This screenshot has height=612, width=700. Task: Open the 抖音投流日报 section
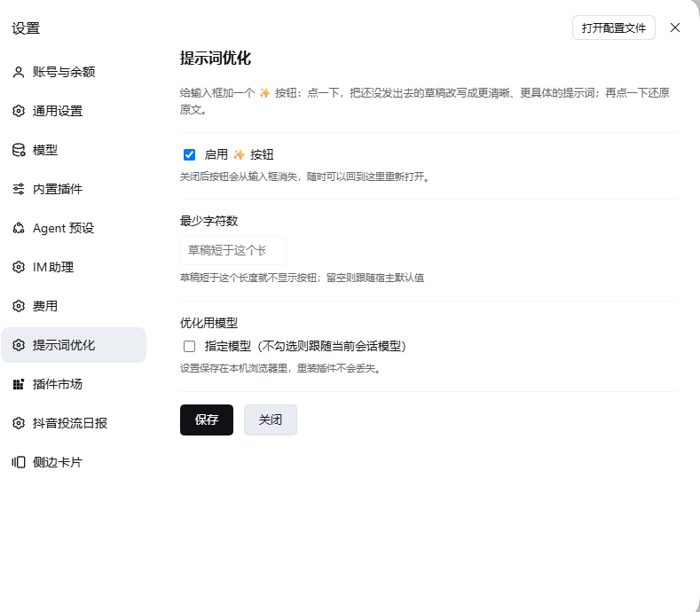click(x=74, y=423)
